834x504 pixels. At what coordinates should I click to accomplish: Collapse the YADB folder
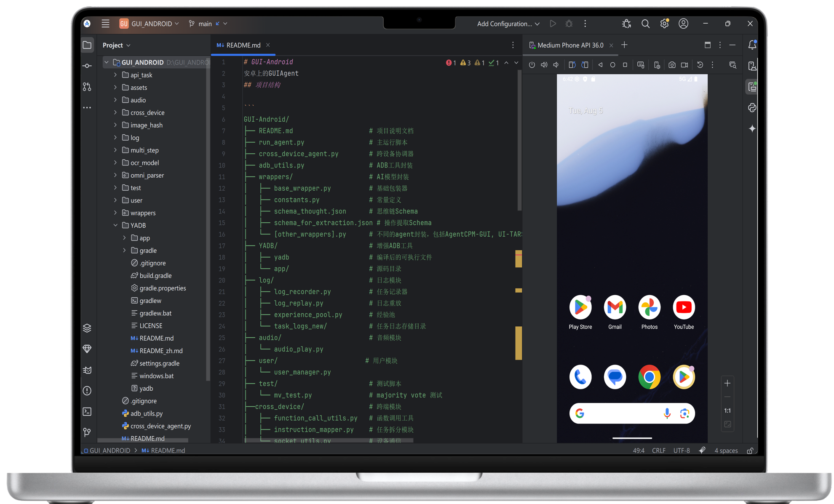pos(115,225)
